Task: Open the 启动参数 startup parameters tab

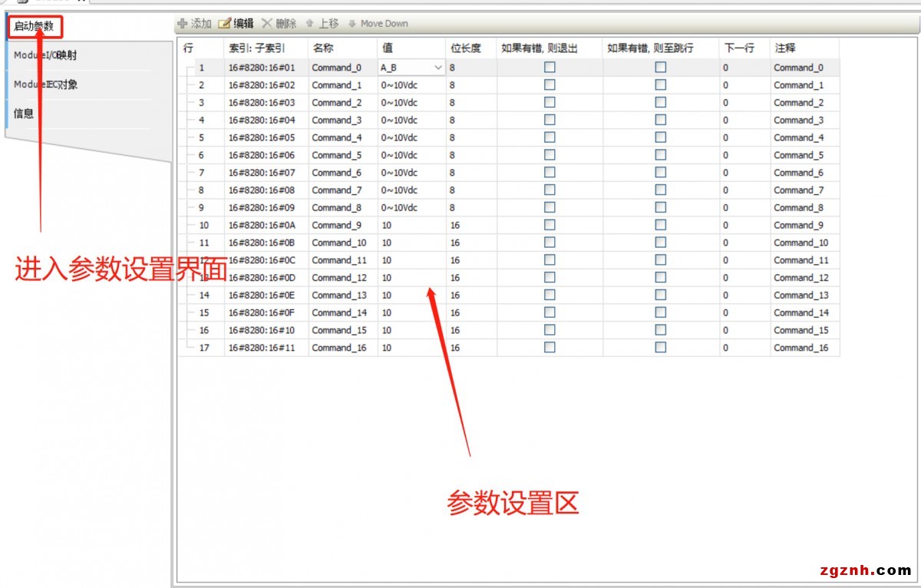Action: coord(35,27)
